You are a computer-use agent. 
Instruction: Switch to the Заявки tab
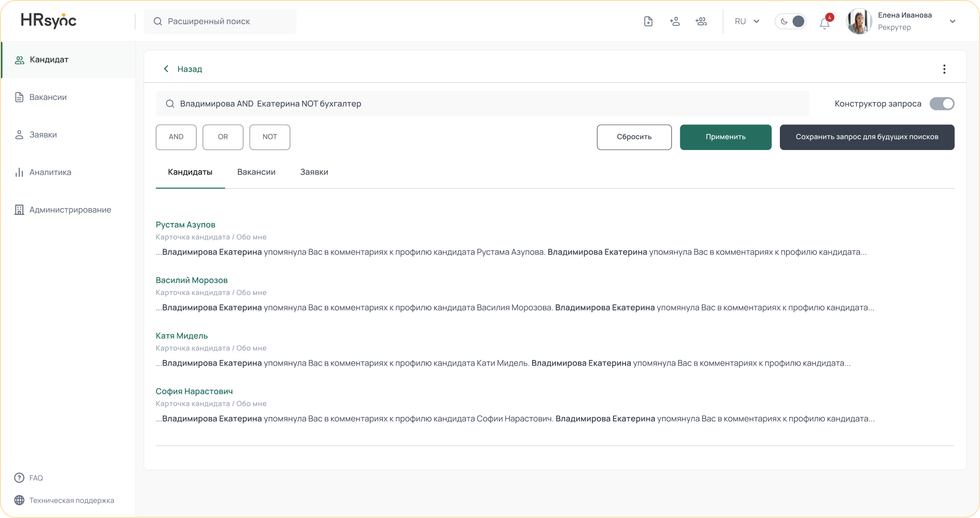pos(314,172)
